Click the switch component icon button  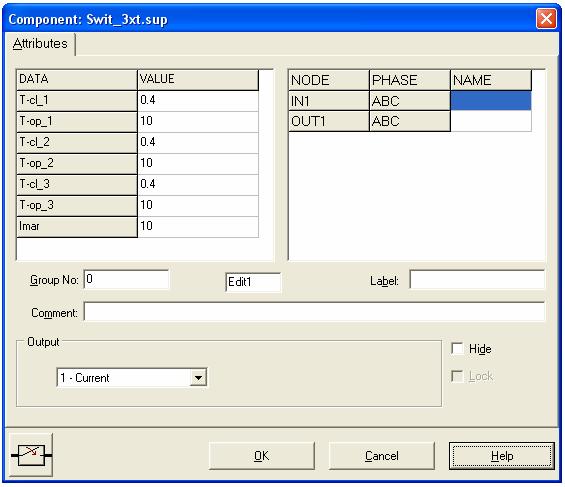point(31,455)
